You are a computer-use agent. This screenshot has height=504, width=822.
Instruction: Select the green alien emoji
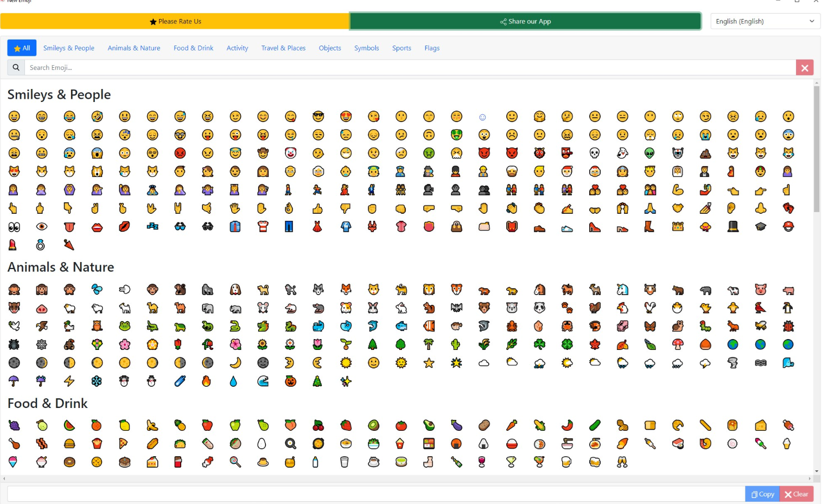click(650, 153)
